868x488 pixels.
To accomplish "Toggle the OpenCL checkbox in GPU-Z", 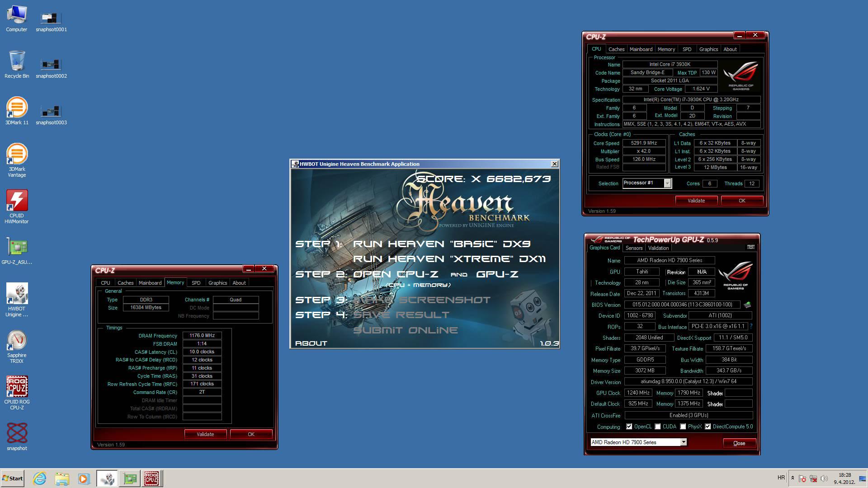I will pyautogui.click(x=629, y=427).
